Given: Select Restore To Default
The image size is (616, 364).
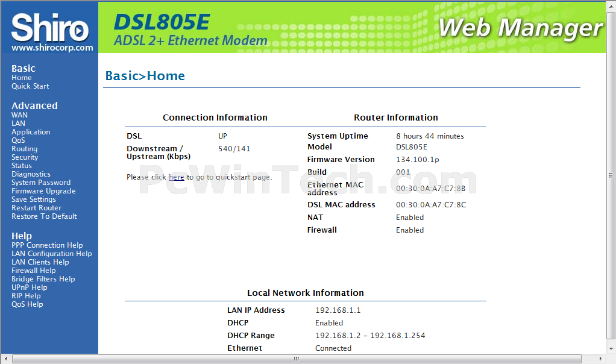Looking at the screenshot, I should [44, 216].
